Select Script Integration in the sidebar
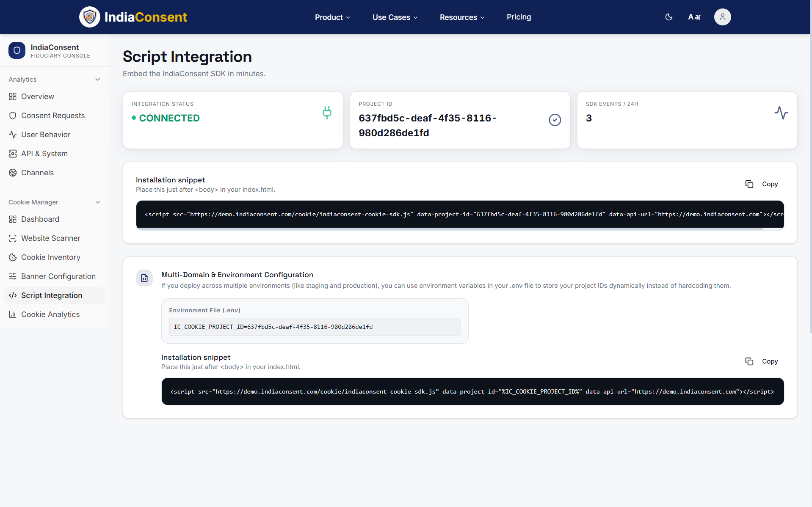812x507 pixels. [x=55, y=295]
